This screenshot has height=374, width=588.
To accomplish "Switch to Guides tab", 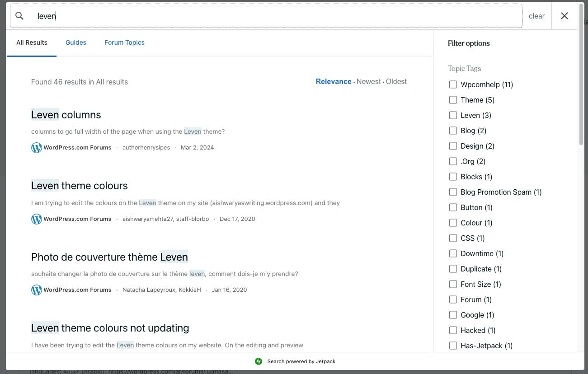I will click(76, 42).
